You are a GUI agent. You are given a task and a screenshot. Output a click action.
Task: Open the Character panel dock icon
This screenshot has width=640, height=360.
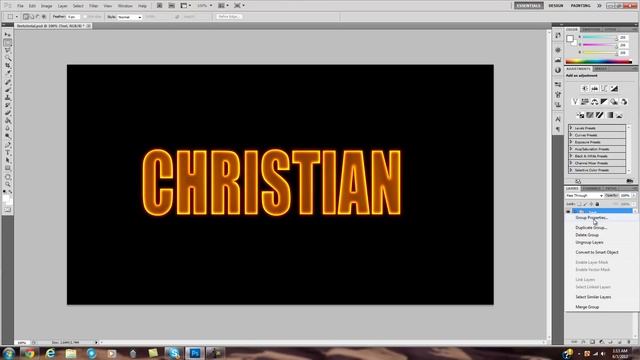coord(558,119)
